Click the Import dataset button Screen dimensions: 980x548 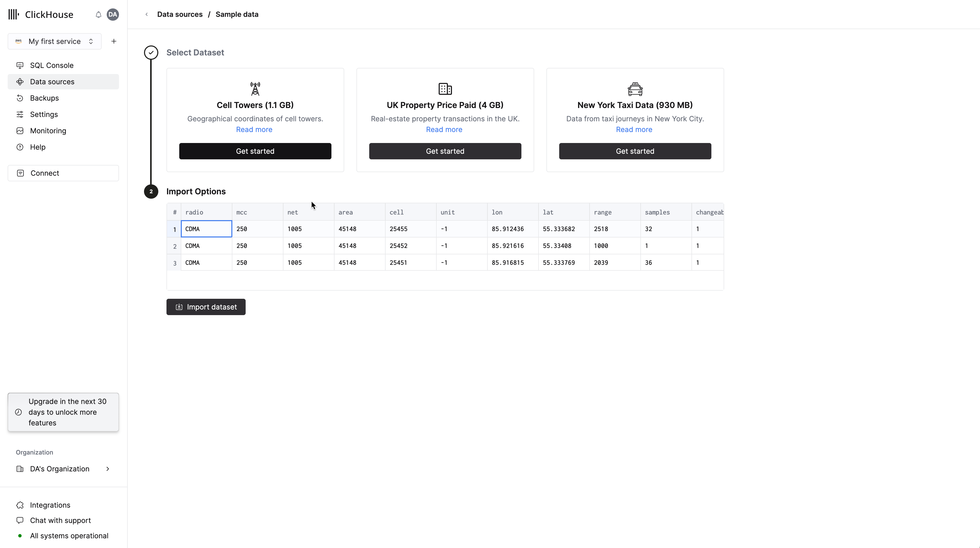tap(206, 307)
